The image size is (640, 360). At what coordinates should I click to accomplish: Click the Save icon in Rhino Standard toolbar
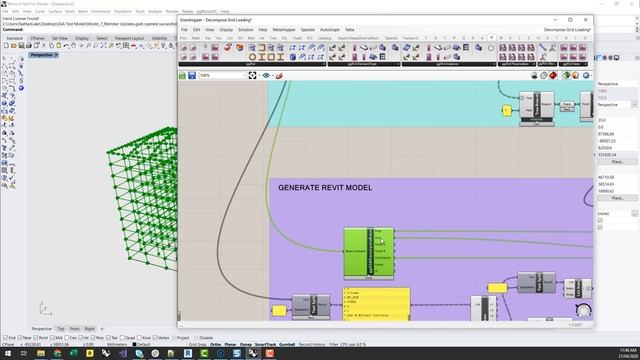(x=21, y=46)
